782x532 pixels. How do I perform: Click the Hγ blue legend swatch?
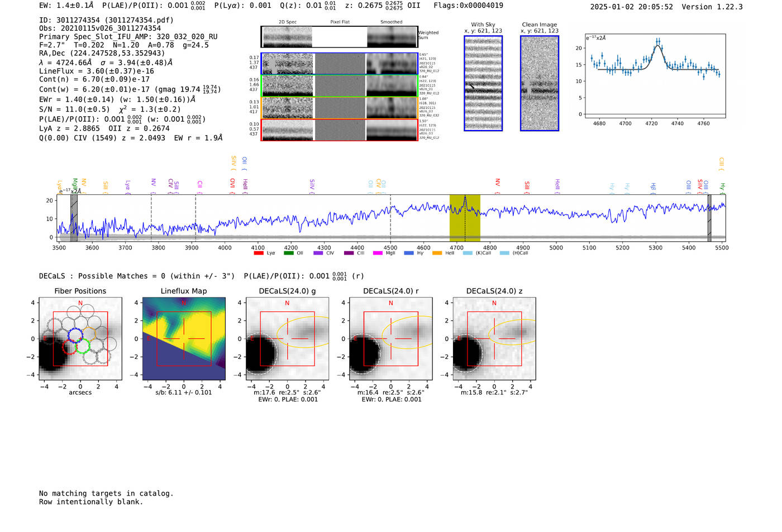click(x=409, y=253)
